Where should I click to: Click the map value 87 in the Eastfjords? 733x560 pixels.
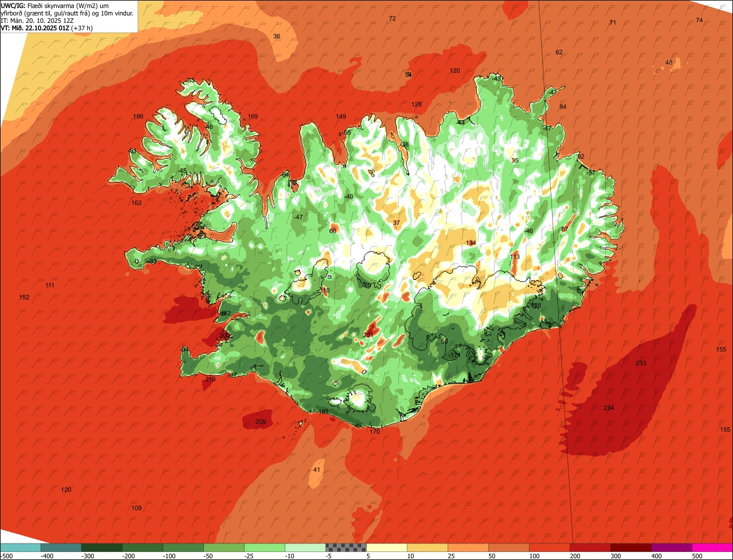(x=565, y=230)
